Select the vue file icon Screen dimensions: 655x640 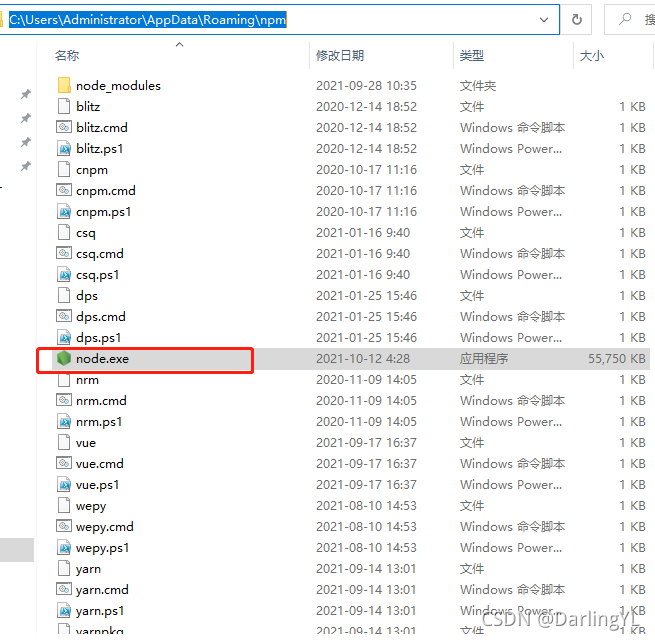pos(64,442)
